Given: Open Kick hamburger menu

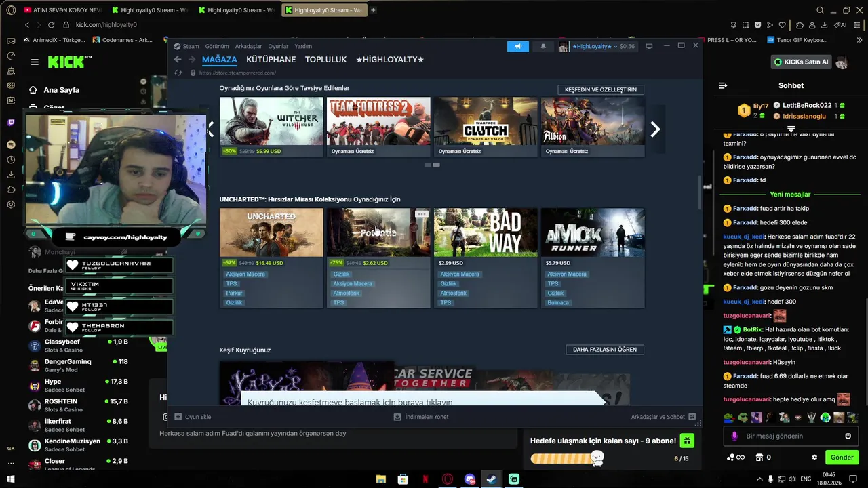Looking at the screenshot, I should coord(35,62).
